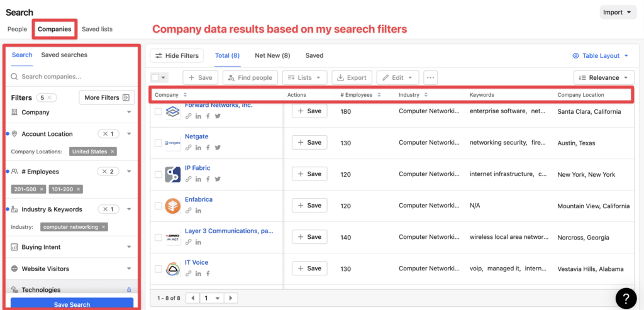Image resolution: width=644 pixels, height=310 pixels.
Task: Open Forward Networks LinkedIn icon
Action: (198, 116)
